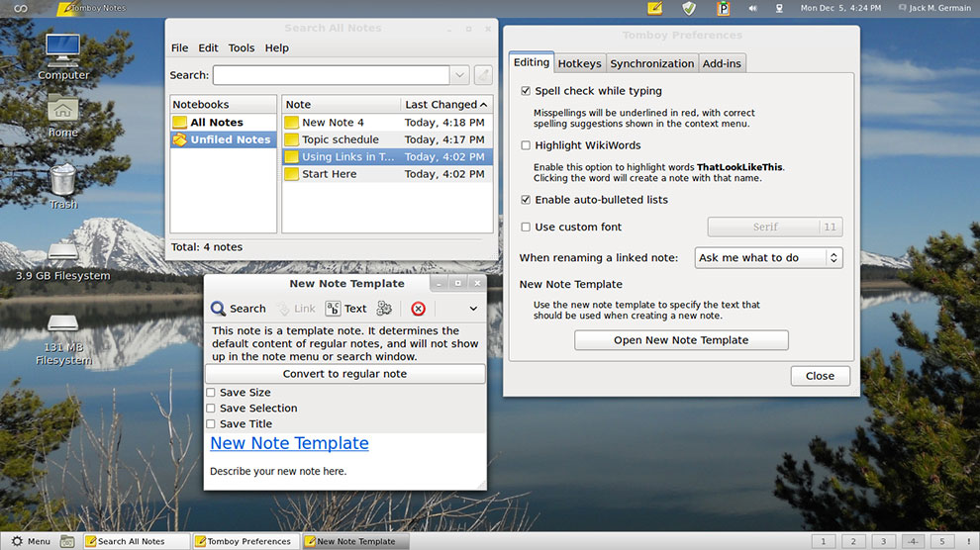Select the Editing tab
The width and height of the screenshot is (980, 550).
point(532,62)
